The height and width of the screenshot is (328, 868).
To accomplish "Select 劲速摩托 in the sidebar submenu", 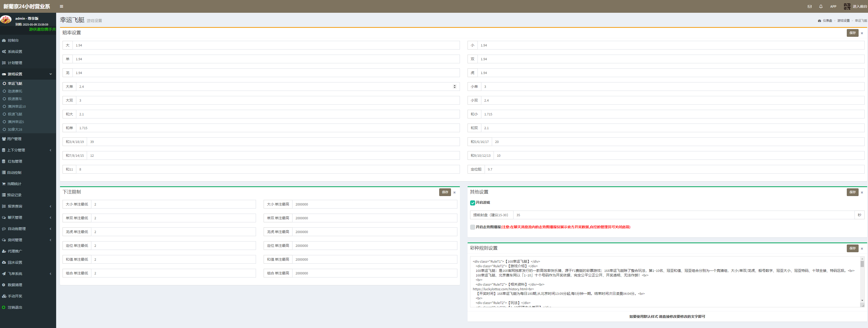I will 15,91.
